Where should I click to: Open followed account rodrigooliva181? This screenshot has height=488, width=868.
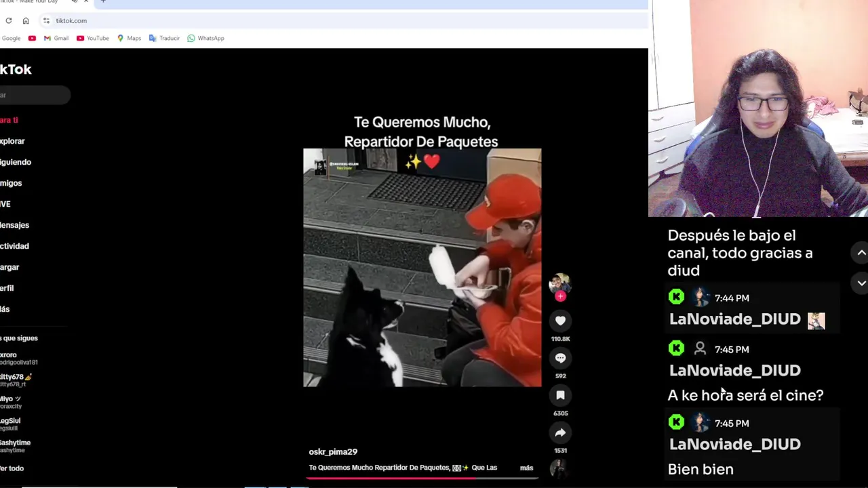point(19,359)
